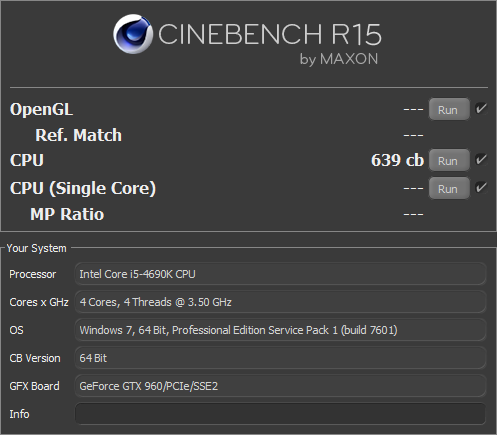Click the Cores x GHz field

pyautogui.click(x=280, y=302)
